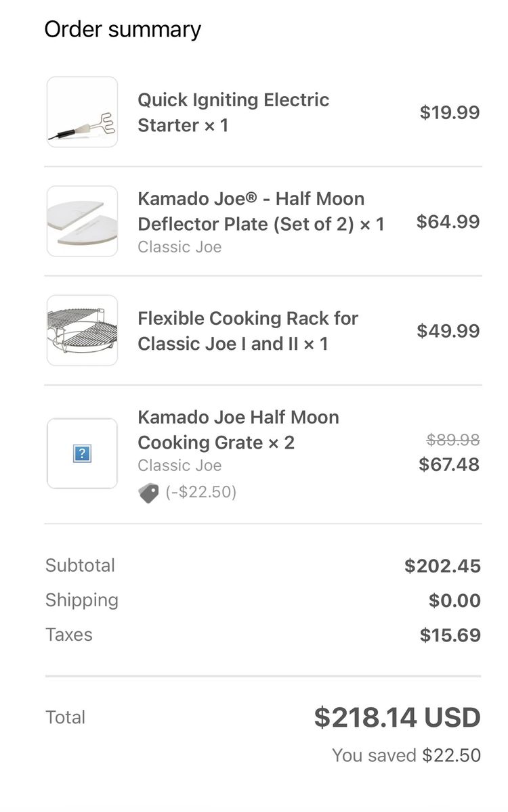The image size is (508, 812).
Task: Select the Flexible Cooking Rack title
Action: coord(247,331)
